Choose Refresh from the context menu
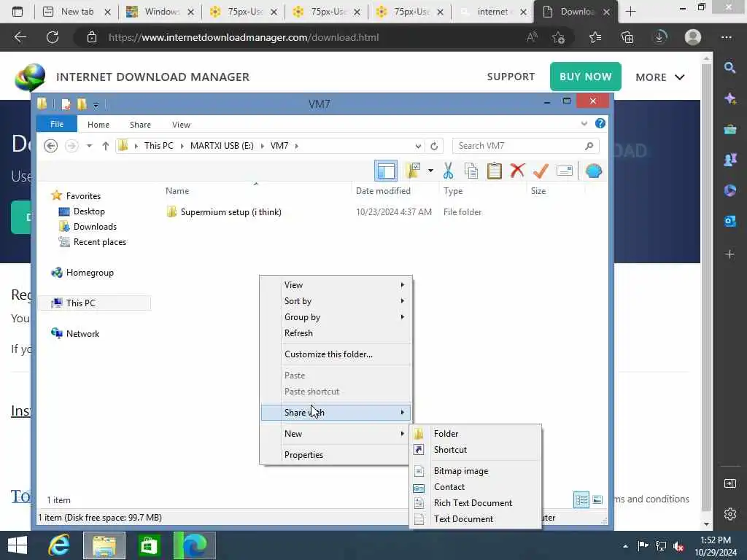Image resolution: width=747 pixels, height=560 pixels. tap(336, 332)
